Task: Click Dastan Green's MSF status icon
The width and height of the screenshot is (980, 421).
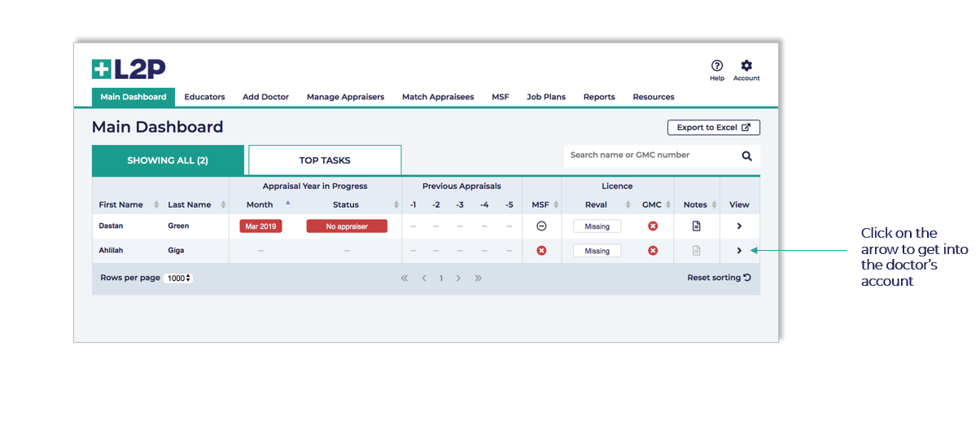Action: [541, 226]
